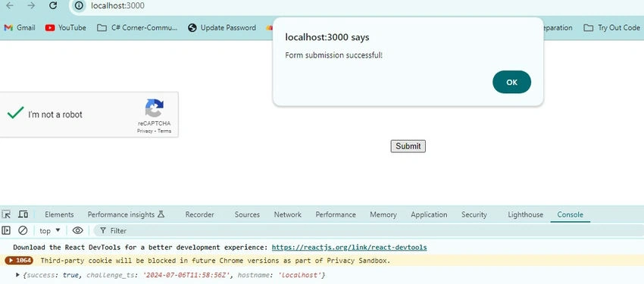Screen dimensions: 644x284
Task: Switch to the Lighthouse tab
Action: tap(525, 214)
